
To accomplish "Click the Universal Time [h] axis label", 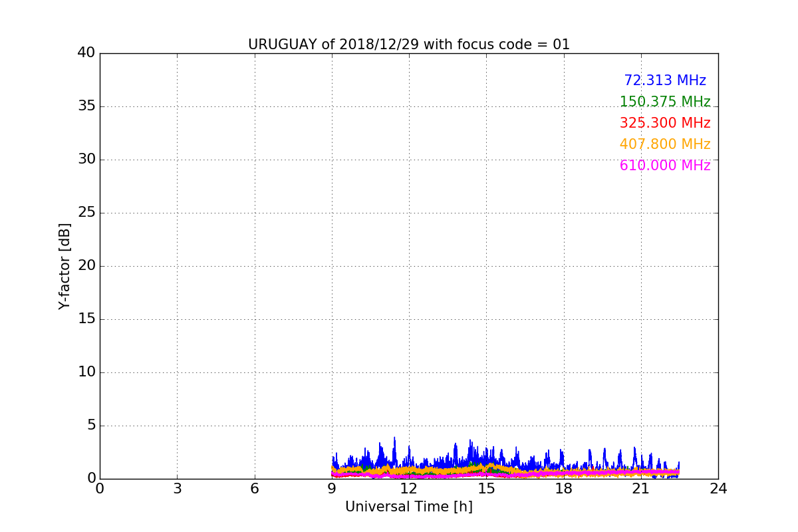I will coord(409,507).
